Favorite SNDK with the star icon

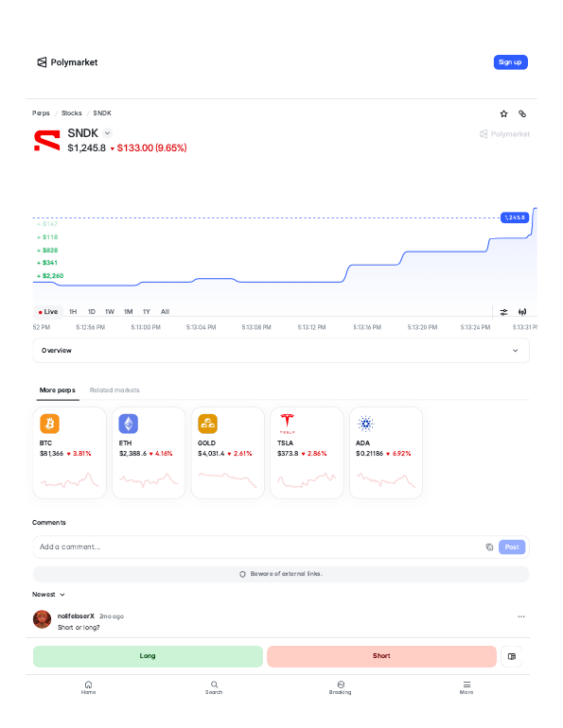click(x=503, y=113)
